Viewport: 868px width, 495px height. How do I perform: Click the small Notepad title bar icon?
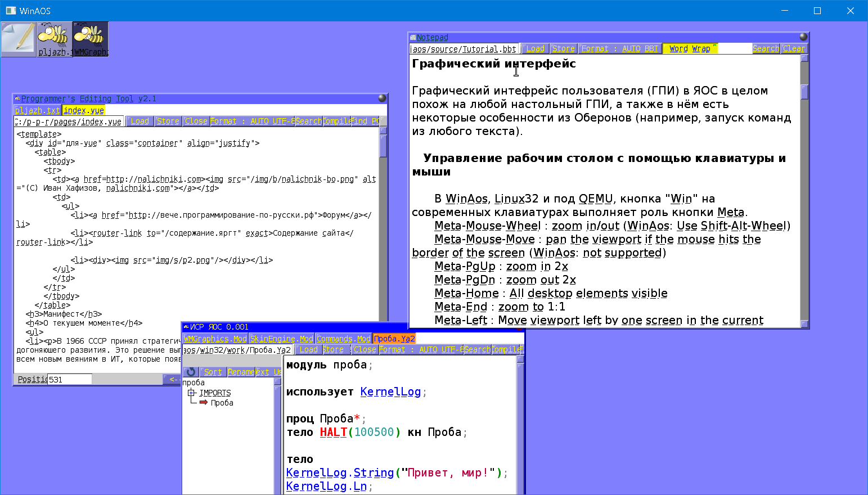pyautogui.click(x=413, y=38)
